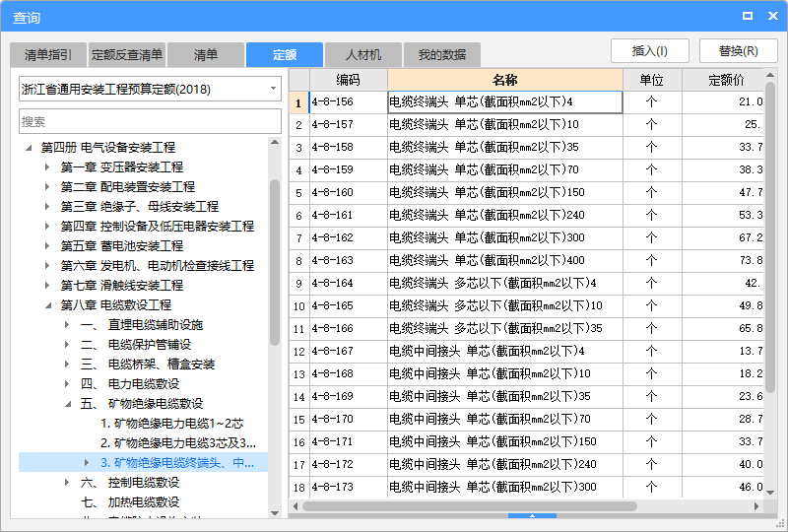The width and height of the screenshot is (788, 532).
Task: Select 电缆终端头 多芯以下(截面积mm2以下)4 row
Action: click(505, 283)
